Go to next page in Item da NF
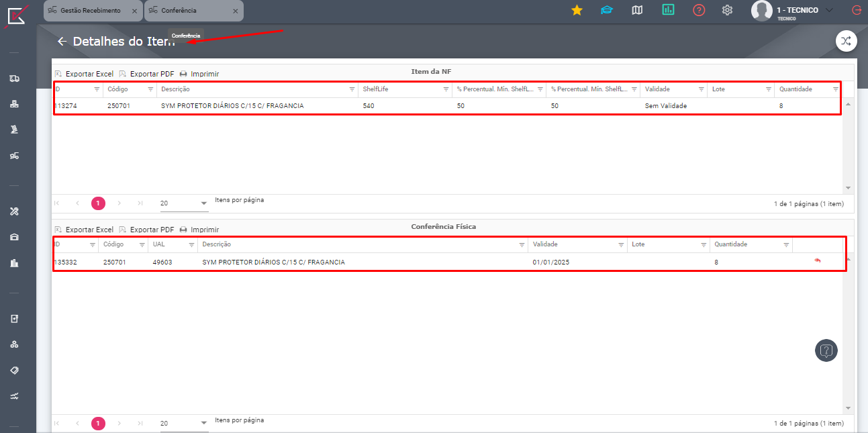 [x=119, y=203]
